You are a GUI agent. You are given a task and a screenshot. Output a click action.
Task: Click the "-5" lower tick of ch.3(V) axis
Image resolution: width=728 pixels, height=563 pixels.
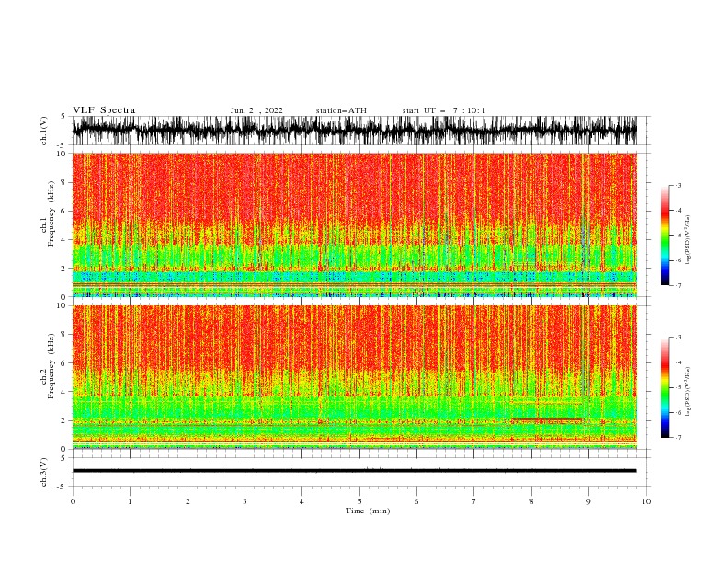[63, 487]
